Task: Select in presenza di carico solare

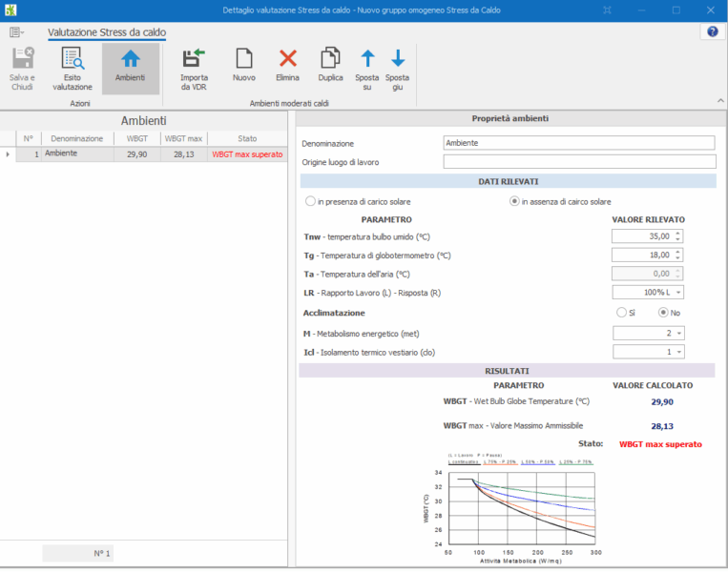Action: tap(310, 201)
